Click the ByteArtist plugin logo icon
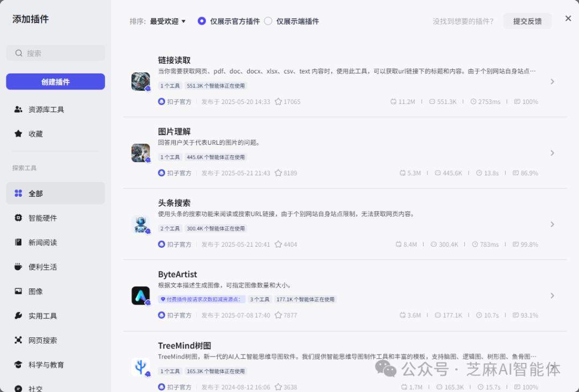The image size is (579, 392). click(140, 295)
